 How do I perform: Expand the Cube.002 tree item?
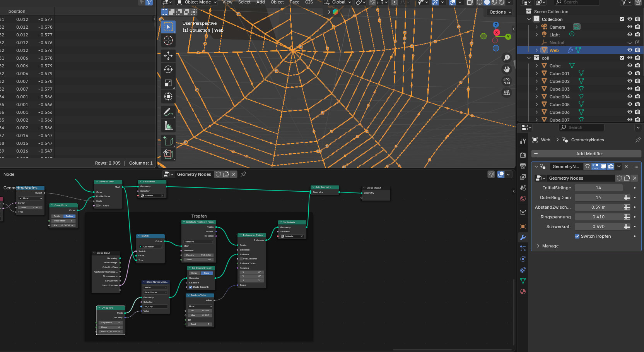click(536, 81)
